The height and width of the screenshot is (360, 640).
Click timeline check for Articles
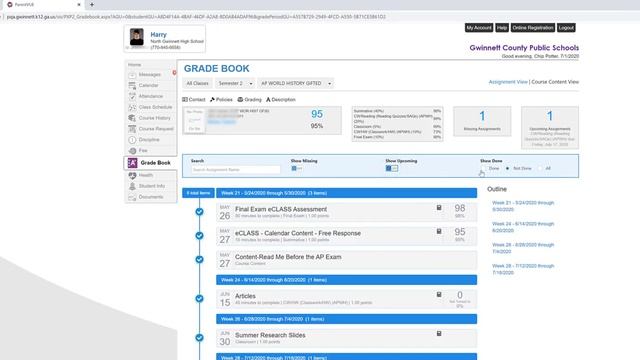click(x=199, y=298)
